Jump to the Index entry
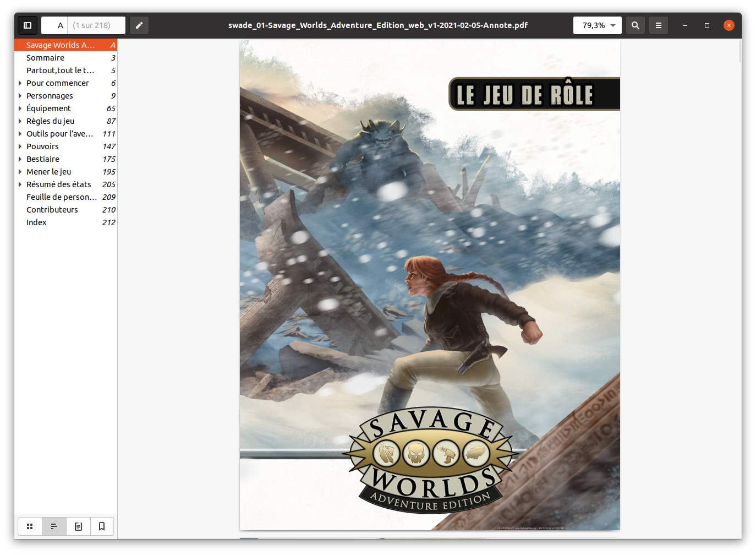This screenshot has height=555, width=756. [36, 222]
